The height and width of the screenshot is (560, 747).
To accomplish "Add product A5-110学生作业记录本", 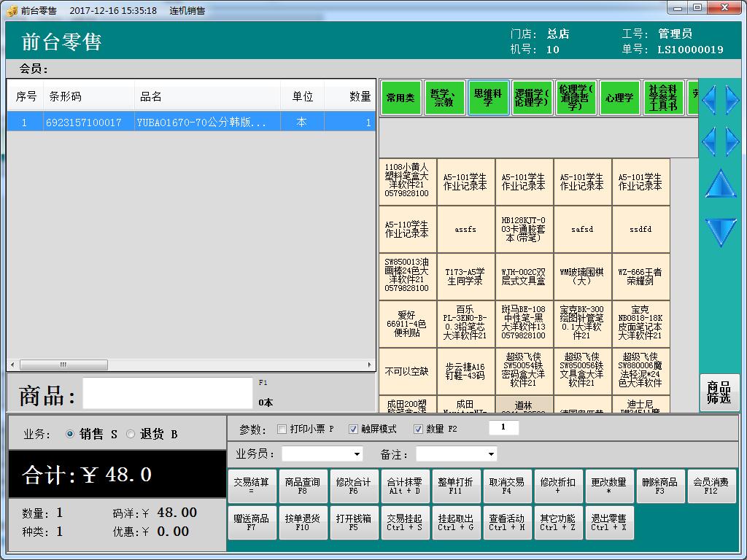I will coord(407,229).
